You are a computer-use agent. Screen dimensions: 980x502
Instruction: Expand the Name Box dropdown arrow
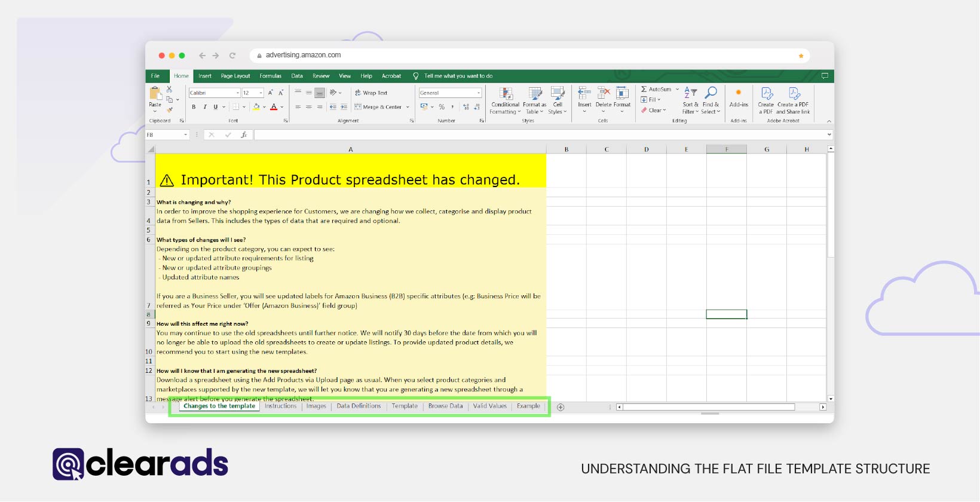pyautogui.click(x=185, y=135)
